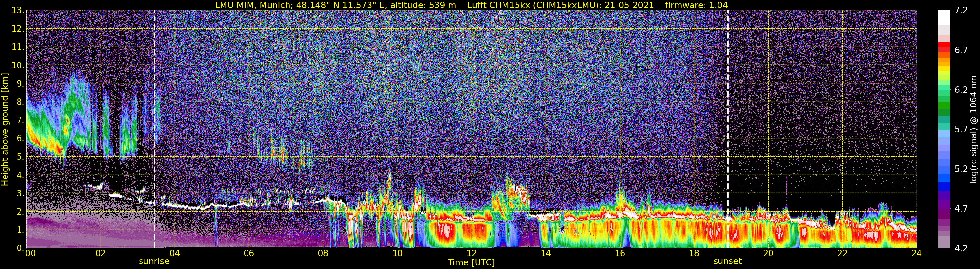Click the time axis tick '24'
The image size is (980, 269).
tap(916, 253)
